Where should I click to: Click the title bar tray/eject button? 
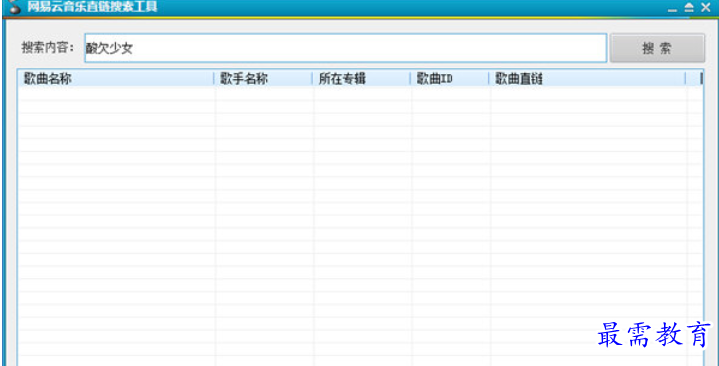[689, 7]
